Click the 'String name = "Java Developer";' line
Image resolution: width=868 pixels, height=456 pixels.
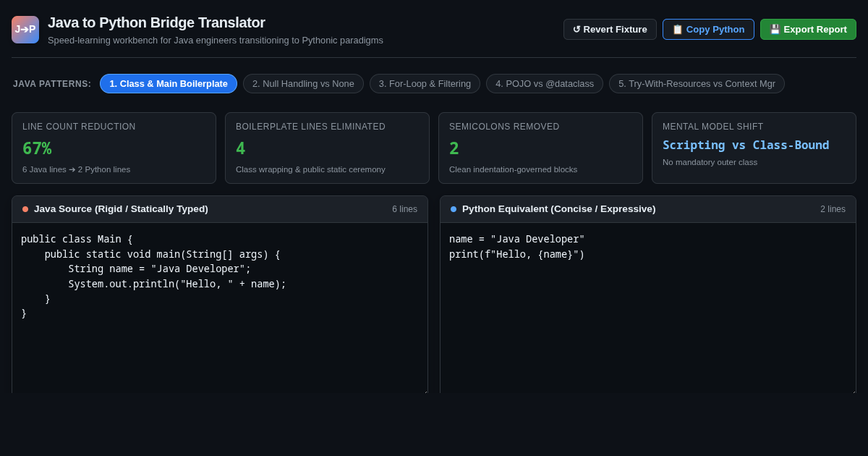click(159, 269)
